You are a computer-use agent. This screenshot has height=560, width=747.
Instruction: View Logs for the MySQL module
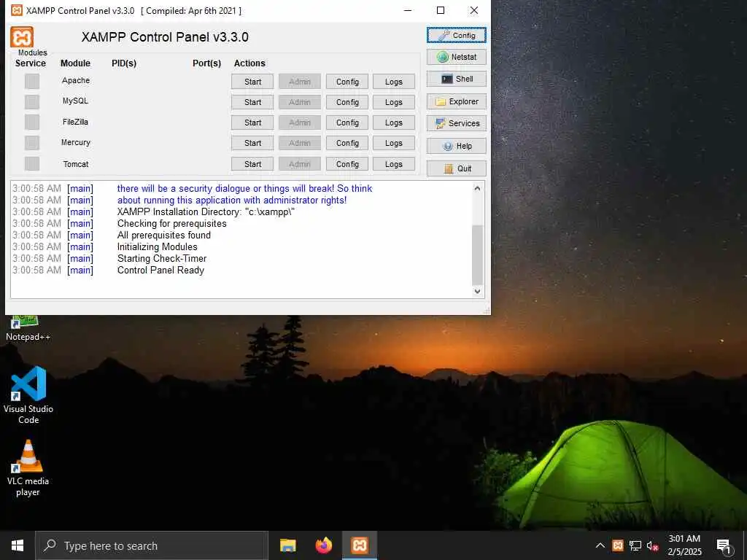point(394,102)
